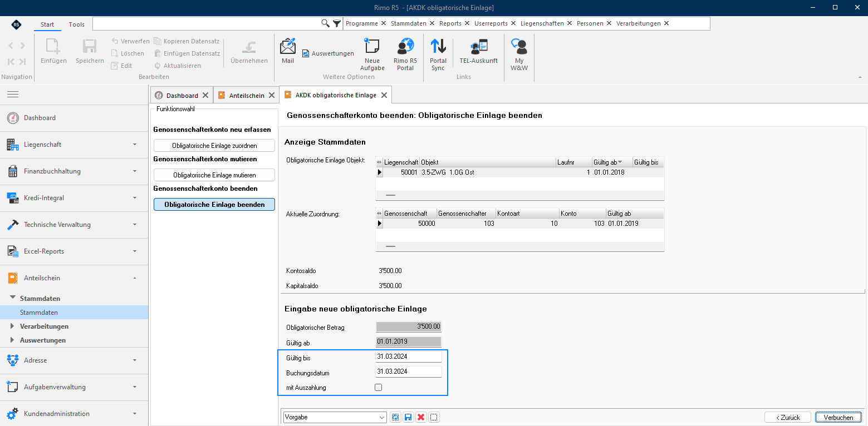Click the Buchungsdatum date field
Screen dimensions: 868x426
[x=409, y=371]
